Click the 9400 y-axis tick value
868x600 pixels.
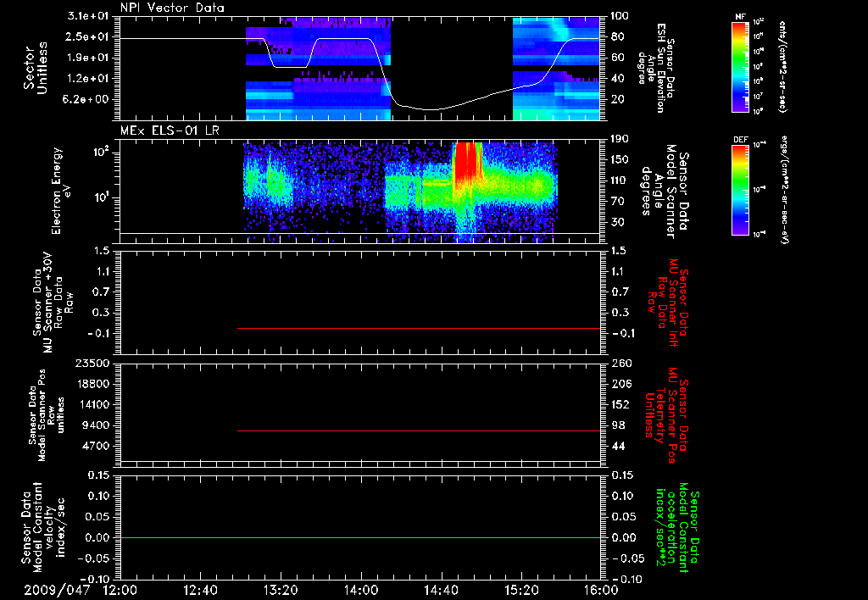tap(97, 425)
